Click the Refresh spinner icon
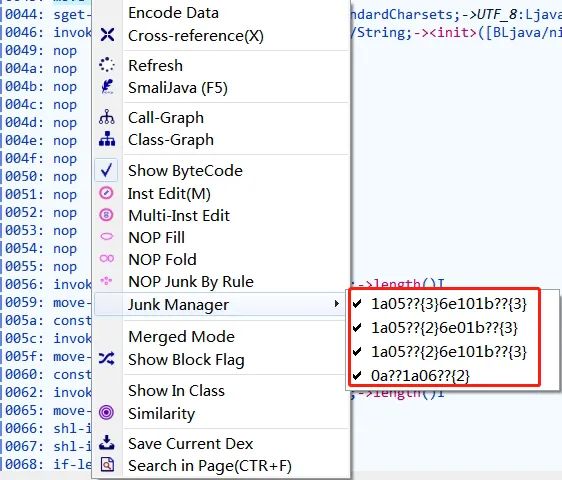 pyautogui.click(x=107, y=65)
